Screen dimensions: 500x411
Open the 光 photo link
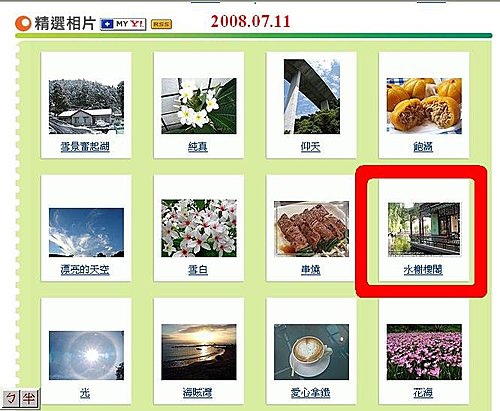coord(85,393)
